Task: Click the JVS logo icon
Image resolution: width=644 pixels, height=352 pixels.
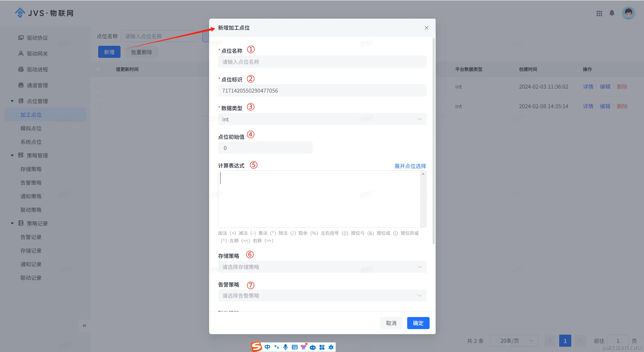Action: 20,13
